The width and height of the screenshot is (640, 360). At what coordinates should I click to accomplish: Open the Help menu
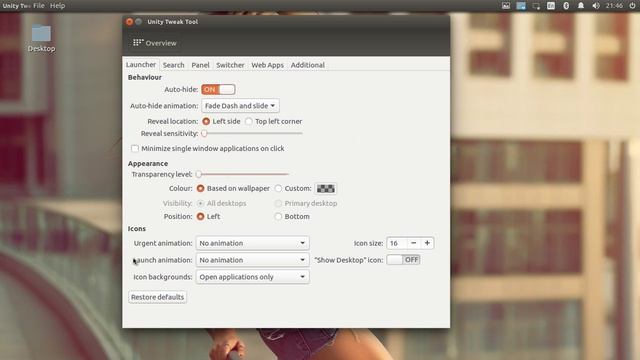[57, 6]
